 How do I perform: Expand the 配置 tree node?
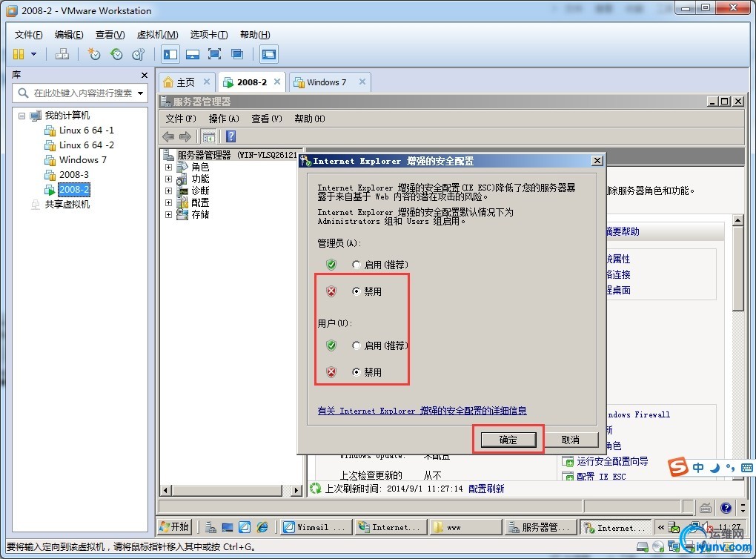(168, 202)
